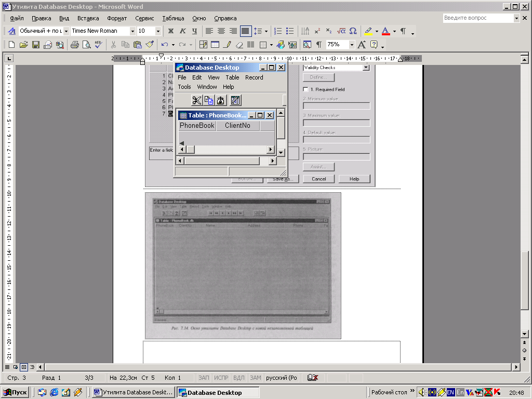Click the scissors Cut icon in Database Desktop
532x399 pixels.
(197, 100)
